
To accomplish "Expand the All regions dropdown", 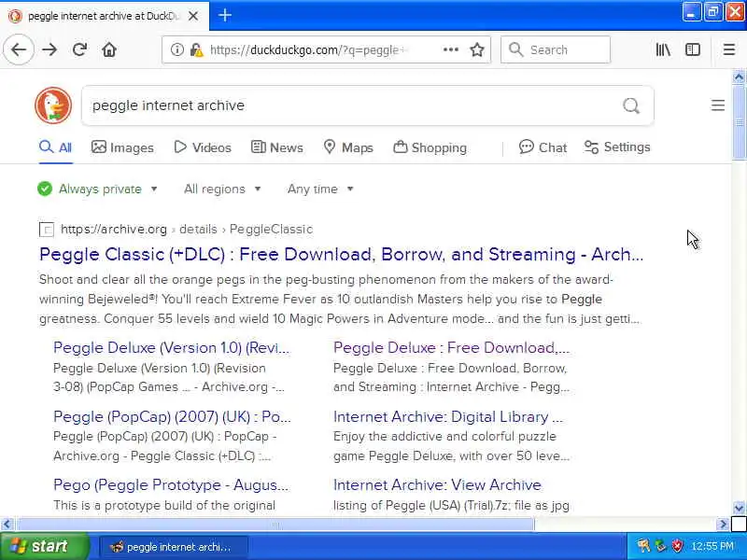I will pos(222,189).
